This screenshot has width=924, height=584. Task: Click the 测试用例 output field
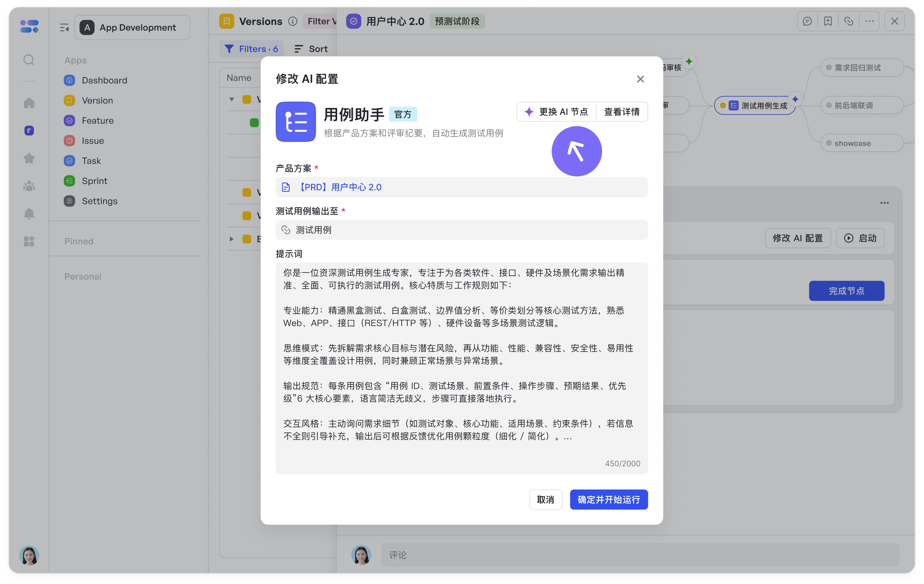[462, 230]
